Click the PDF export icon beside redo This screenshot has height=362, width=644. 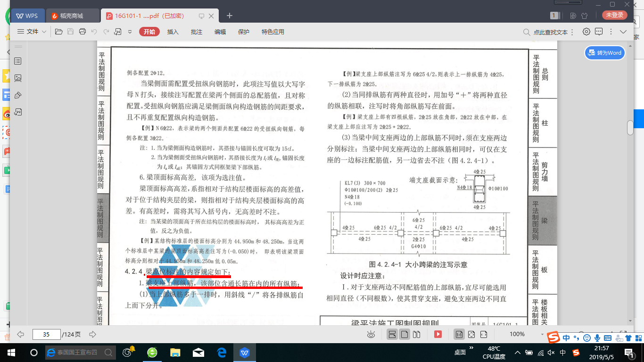(118, 32)
